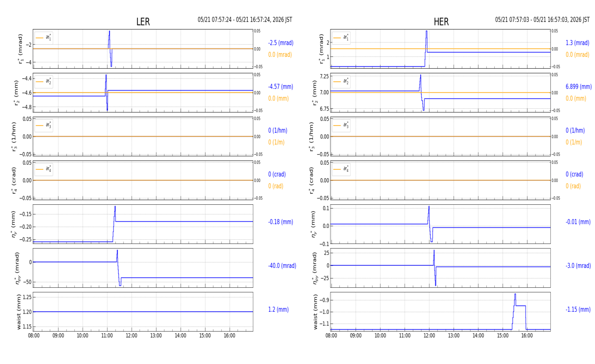Click the HER panel title
The image size is (595, 364).
441,22
